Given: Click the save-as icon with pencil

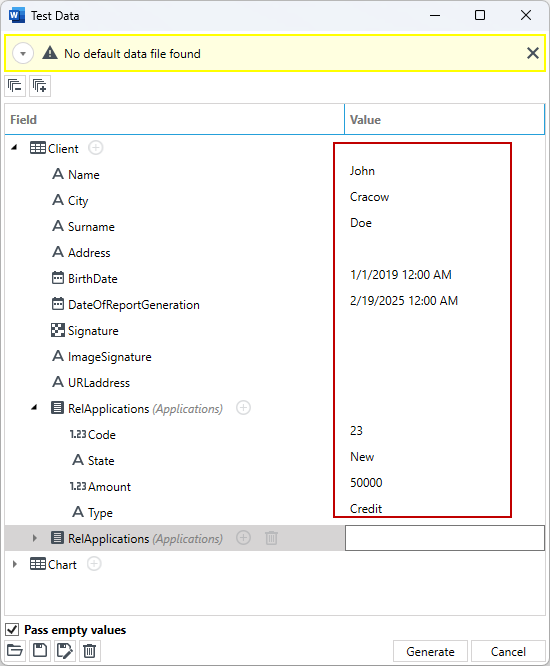Looking at the screenshot, I should click(65, 651).
